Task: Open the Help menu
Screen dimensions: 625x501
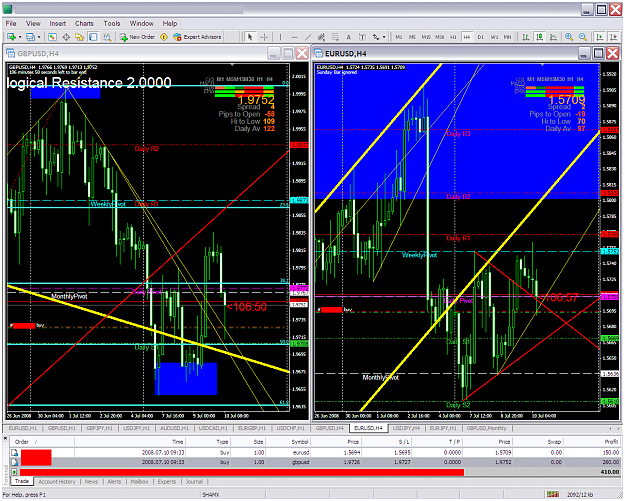Action: click(x=170, y=24)
